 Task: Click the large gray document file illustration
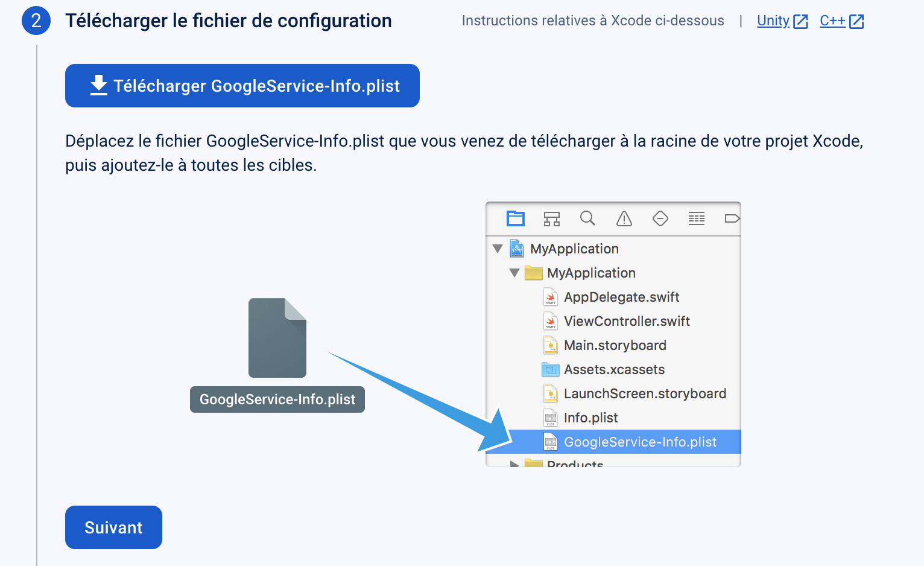pyautogui.click(x=277, y=338)
